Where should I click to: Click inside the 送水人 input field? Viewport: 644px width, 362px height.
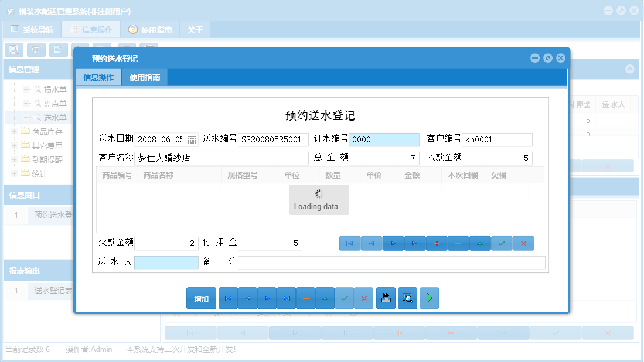[166, 263]
